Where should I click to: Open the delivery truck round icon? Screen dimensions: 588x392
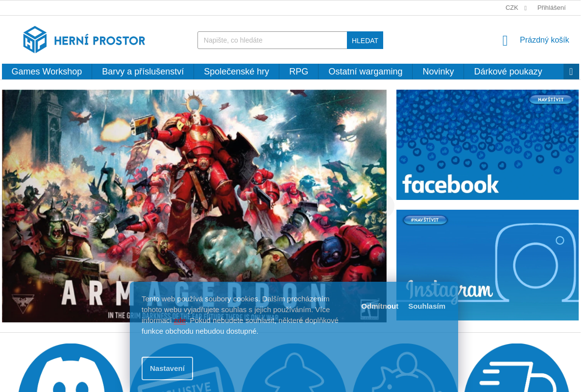pos(517,368)
